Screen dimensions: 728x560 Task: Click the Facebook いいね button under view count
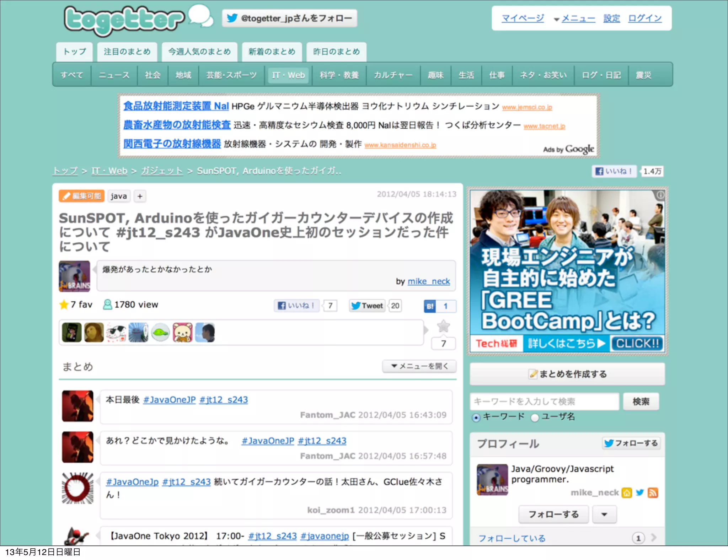pyautogui.click(x=296, y=306)
